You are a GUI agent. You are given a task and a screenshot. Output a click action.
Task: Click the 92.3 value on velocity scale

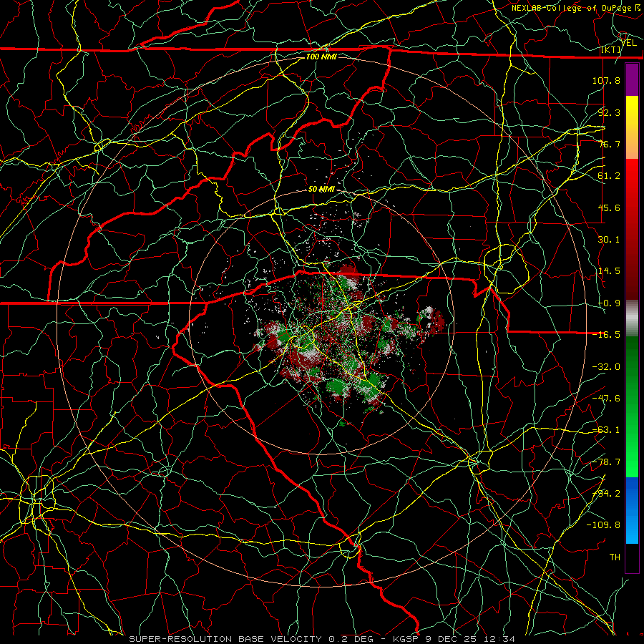coord(609,112)
